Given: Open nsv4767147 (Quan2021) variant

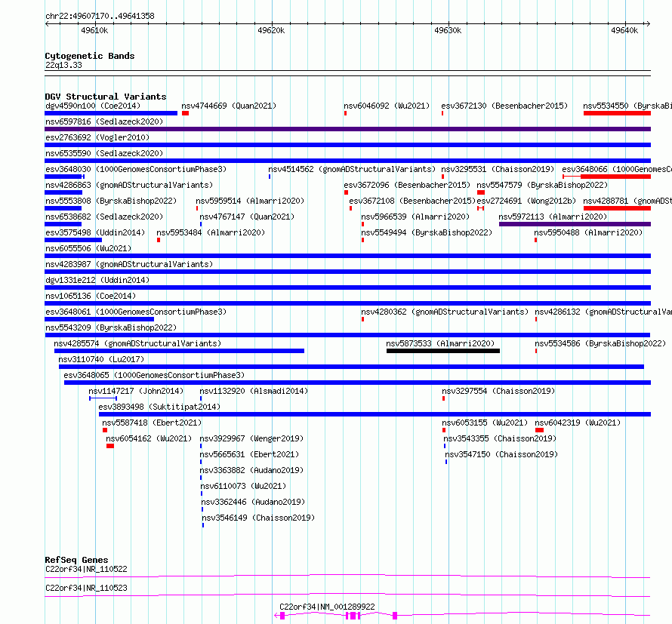Looking at the screenshot, I should point(247,217).
